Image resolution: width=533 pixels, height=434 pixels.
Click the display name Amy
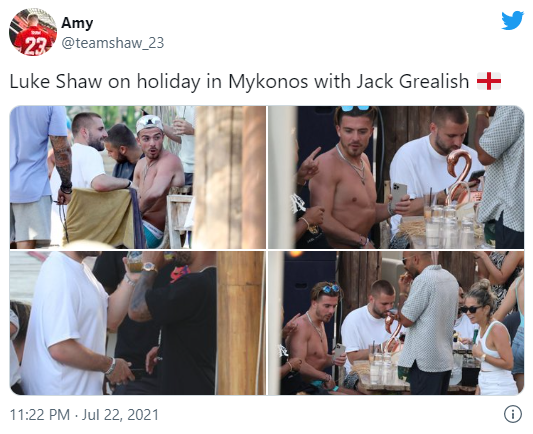pos(77,23)
